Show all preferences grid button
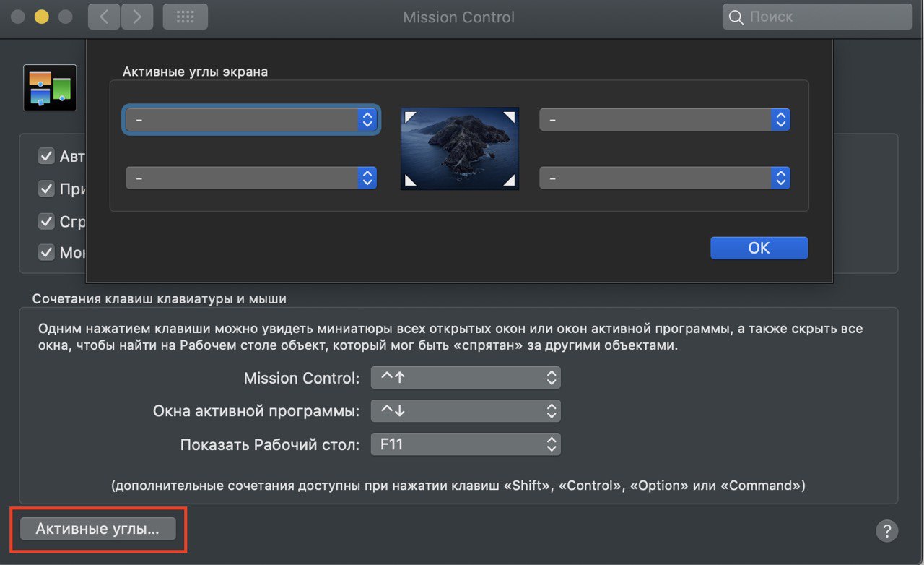 [186, 17]
